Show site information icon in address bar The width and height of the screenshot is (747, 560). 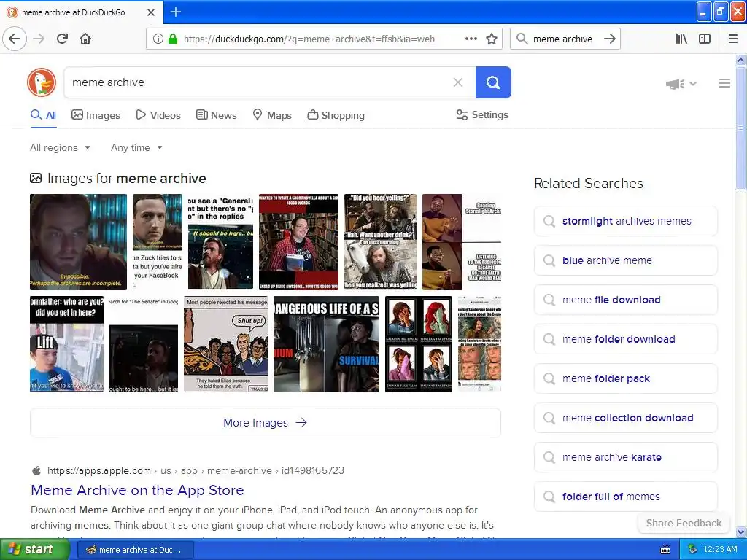(158, 39)
